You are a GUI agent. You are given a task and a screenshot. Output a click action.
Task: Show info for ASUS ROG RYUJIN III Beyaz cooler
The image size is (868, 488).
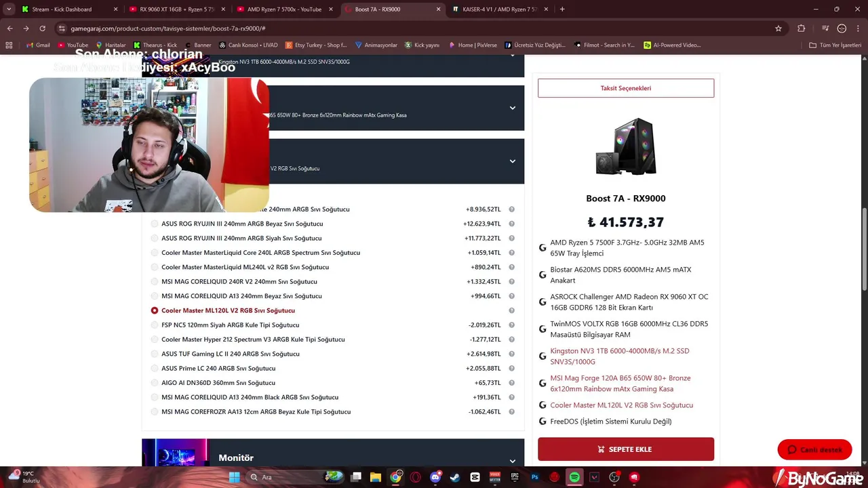pyautogui.click(x=512, y=224)
